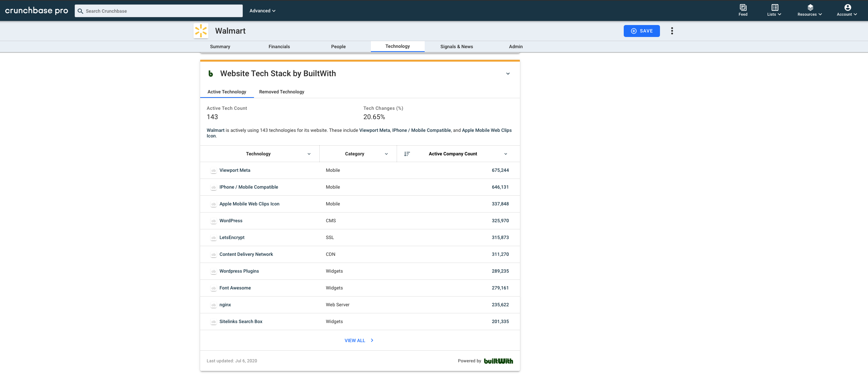This screenshot has width=868, height=375.
Task: Click the Wordpress Plugins row name
Action: click(x=239, y=271)
